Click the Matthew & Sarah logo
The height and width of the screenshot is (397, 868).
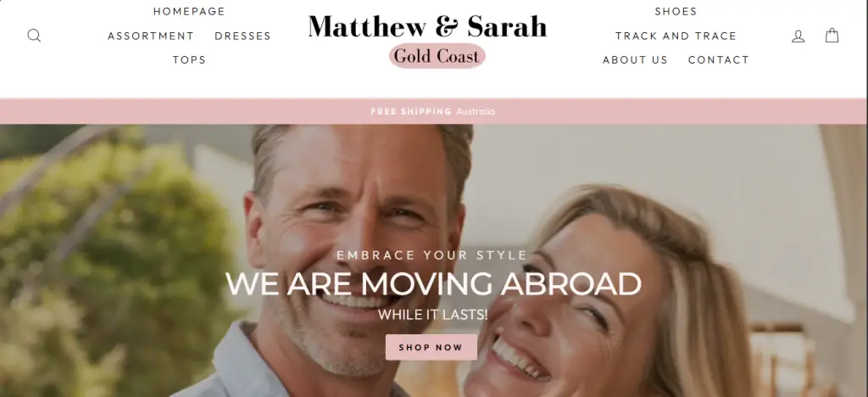click(x=427, y=26)
